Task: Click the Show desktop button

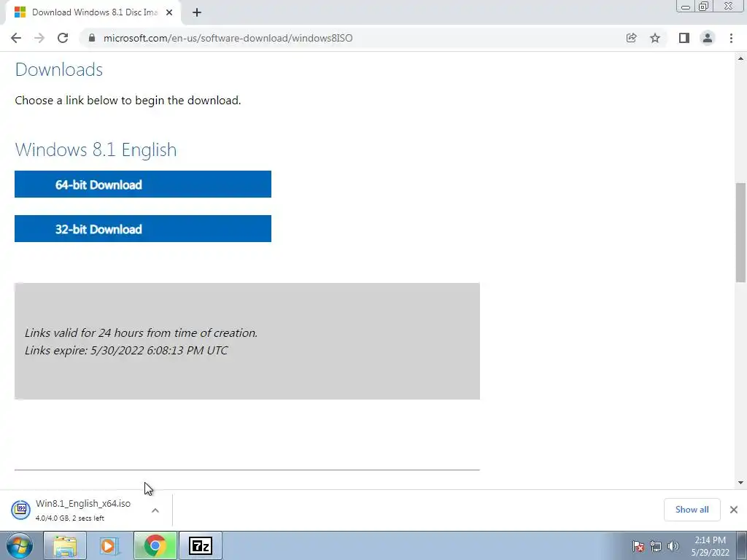Action: (742, 545)
